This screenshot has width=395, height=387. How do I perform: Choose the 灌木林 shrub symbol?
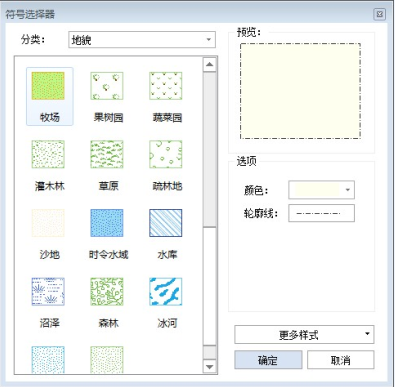[x=49, y=165]
